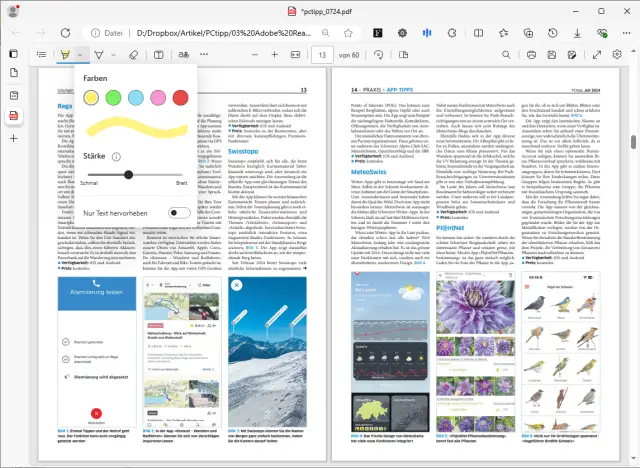Click the page number field showing 13

pyautogui.click(x=322, y=54)
